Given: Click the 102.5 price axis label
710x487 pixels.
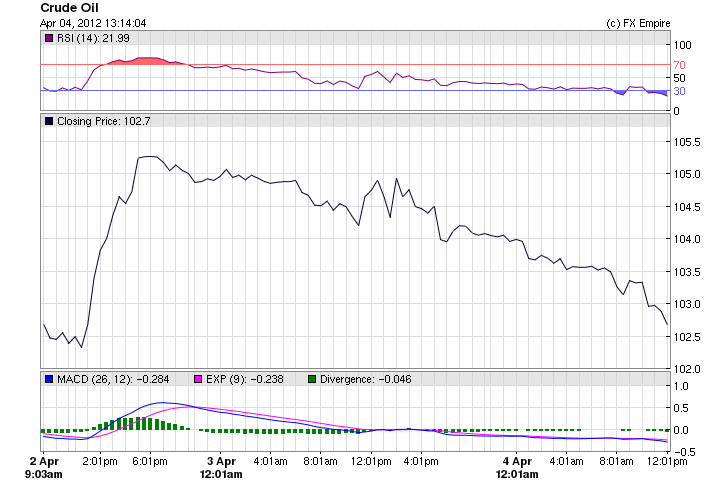Looking at the screenshot, I should (686, 337).
